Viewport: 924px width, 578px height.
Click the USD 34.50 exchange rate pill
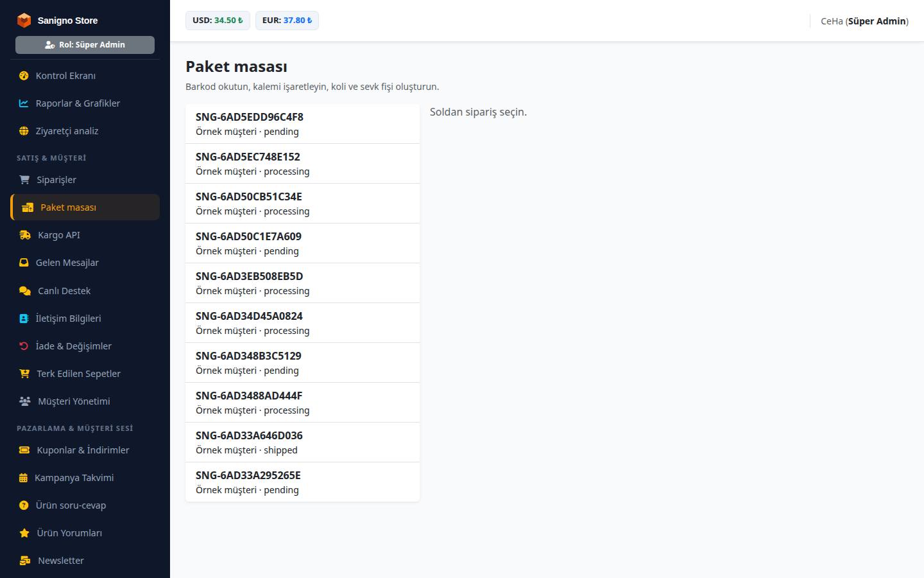tap(218, 21)
